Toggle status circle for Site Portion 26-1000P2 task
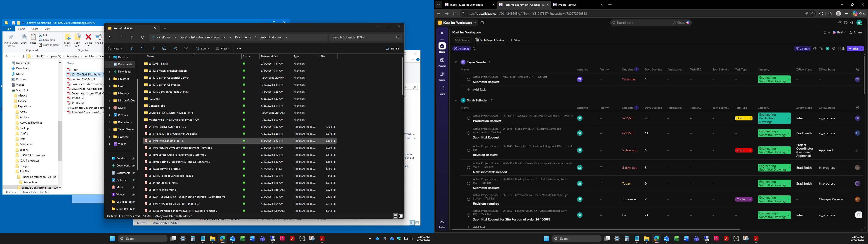This screenshot has height=244, width=868. [x=468, y=215]
